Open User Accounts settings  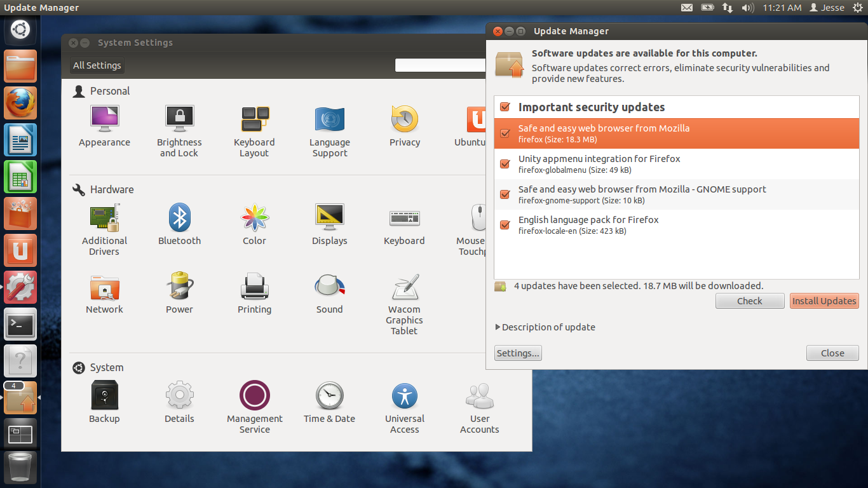tap(480, 407)
